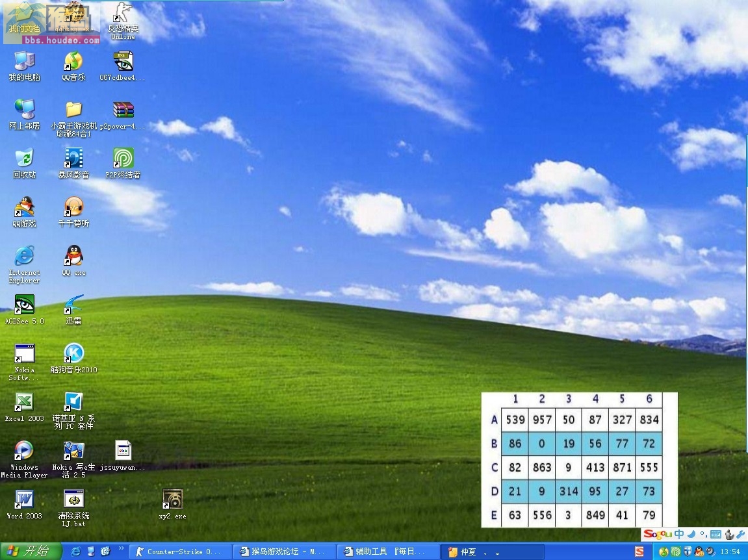
Task: Click table cell value 556
Action: pos(542,515)
